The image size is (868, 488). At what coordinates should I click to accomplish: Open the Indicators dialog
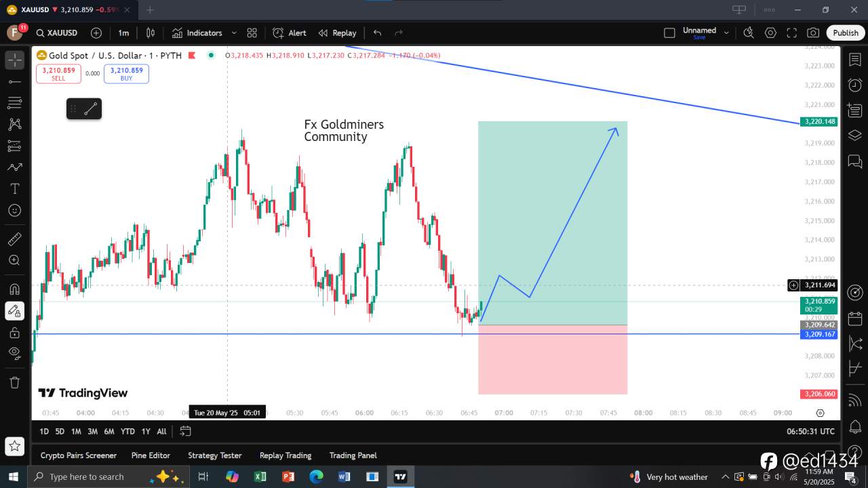pos(197,33)
